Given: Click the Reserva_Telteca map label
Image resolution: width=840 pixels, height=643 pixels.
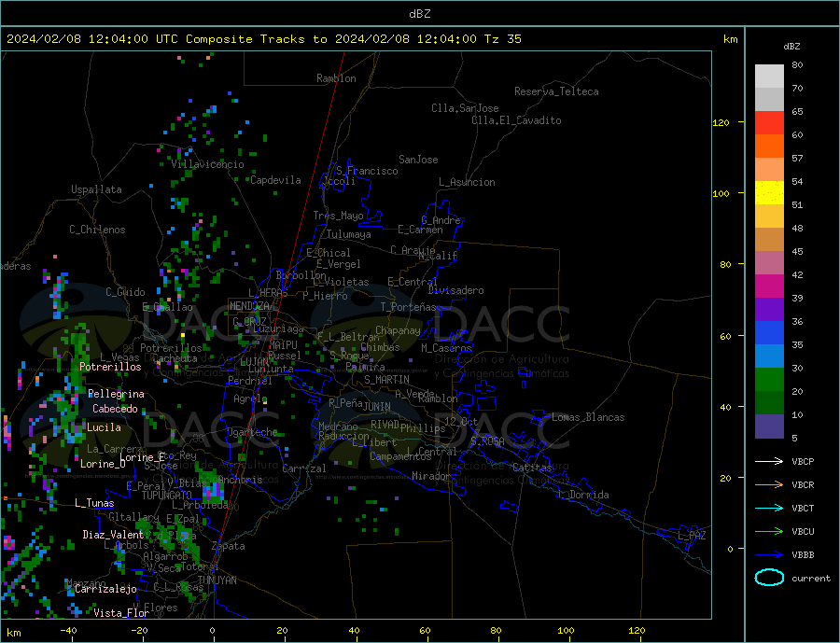Looking at the screenshot, I should click(556, 91).
